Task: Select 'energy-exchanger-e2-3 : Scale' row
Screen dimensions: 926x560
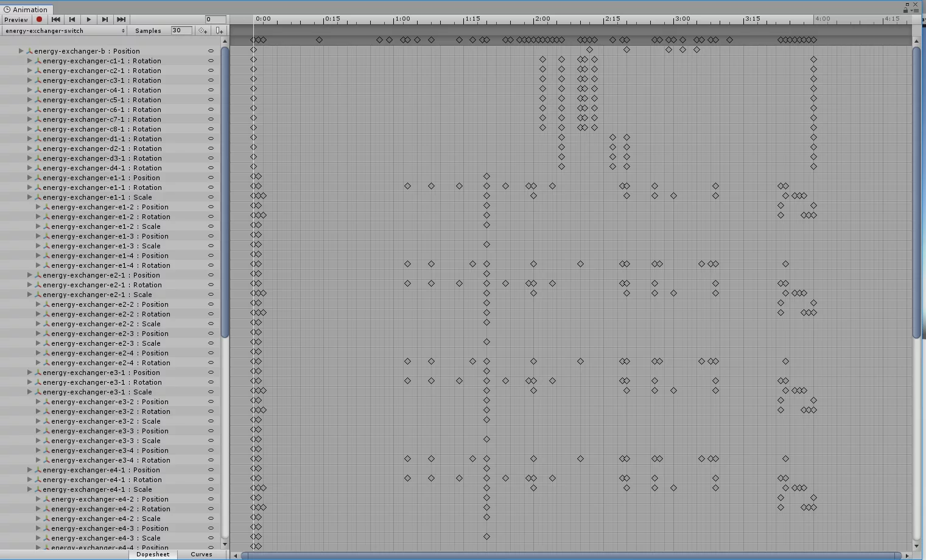Action: click(110, 343)
